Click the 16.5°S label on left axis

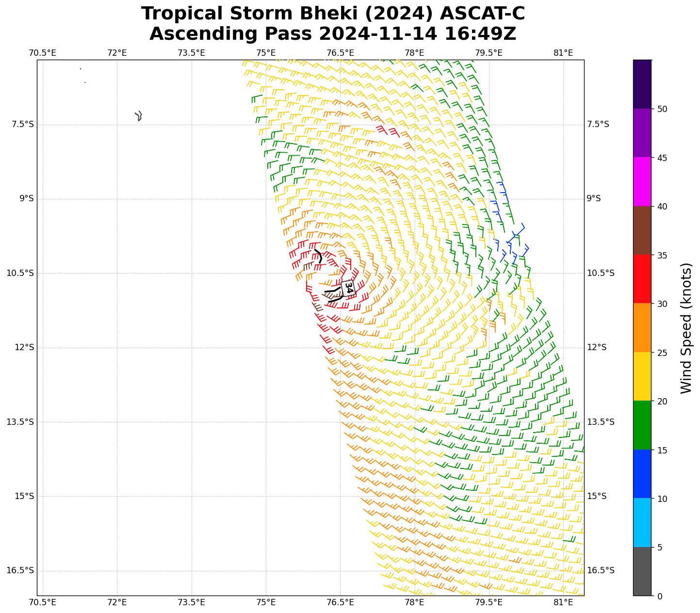pyautogui.click(x=20, y=570)
